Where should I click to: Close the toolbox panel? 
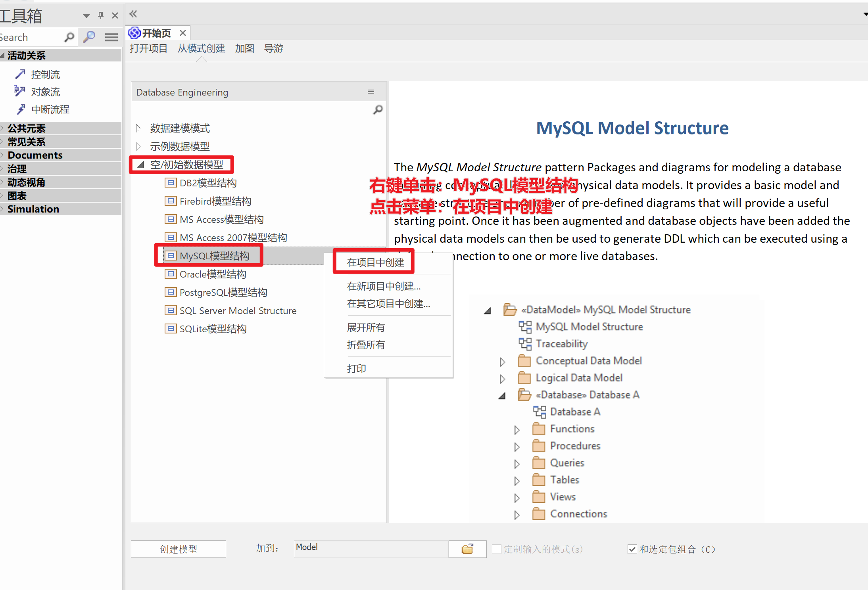(115, 15)
